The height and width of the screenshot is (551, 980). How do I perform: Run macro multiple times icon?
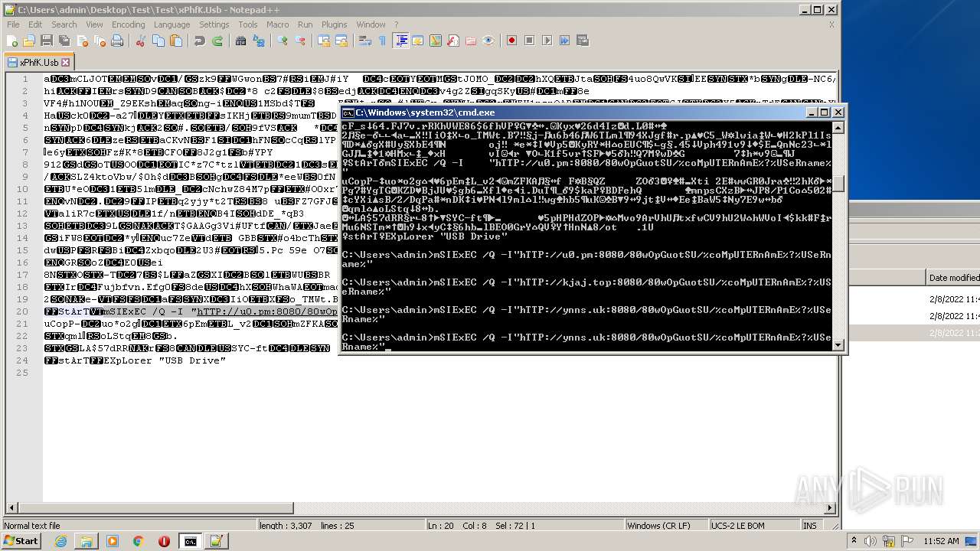click(565, 41)
